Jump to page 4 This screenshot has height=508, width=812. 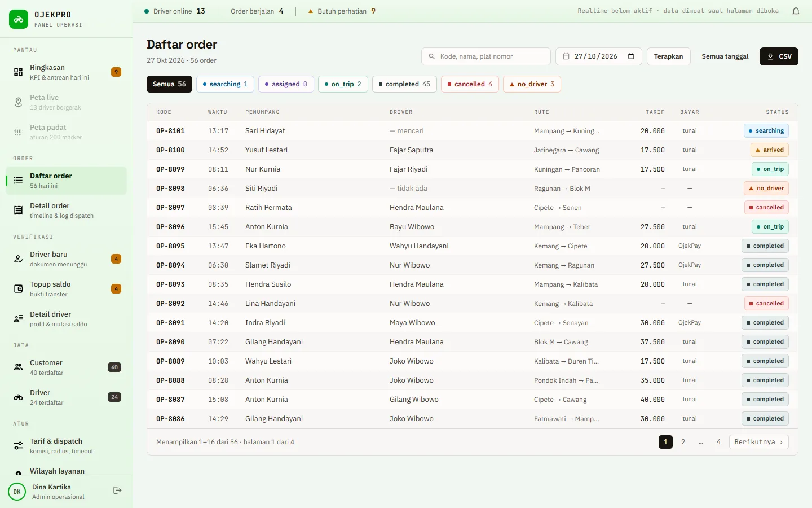[x=718, y=442]
